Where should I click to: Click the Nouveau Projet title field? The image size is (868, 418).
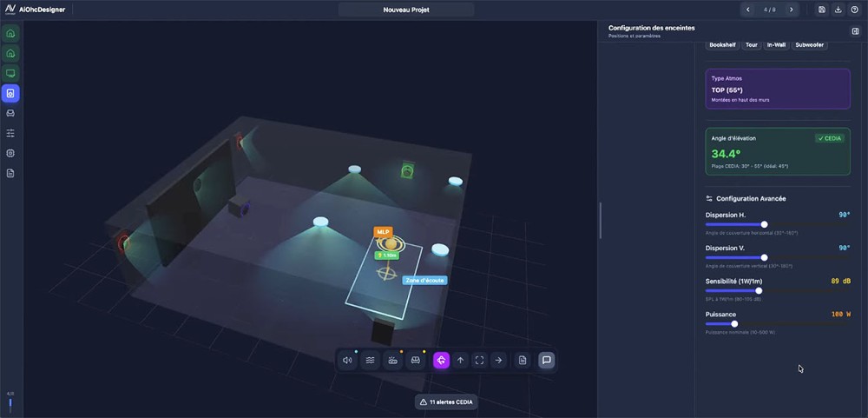[x=406, y=10]
